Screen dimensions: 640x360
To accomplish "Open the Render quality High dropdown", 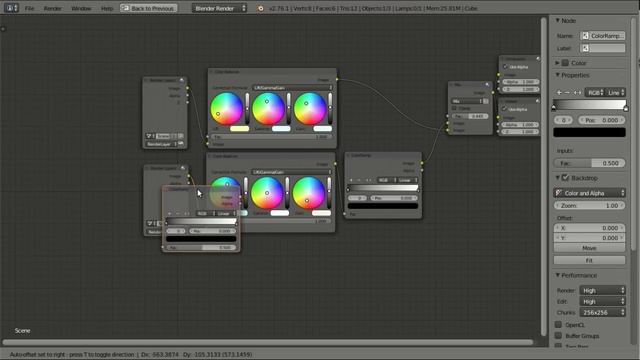I will [x=602, y=290].
